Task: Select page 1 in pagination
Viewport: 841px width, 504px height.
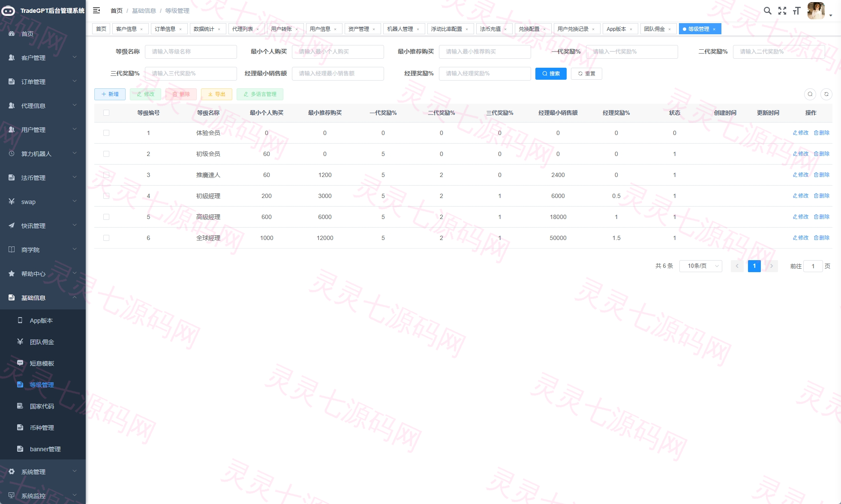Action: 754,266
